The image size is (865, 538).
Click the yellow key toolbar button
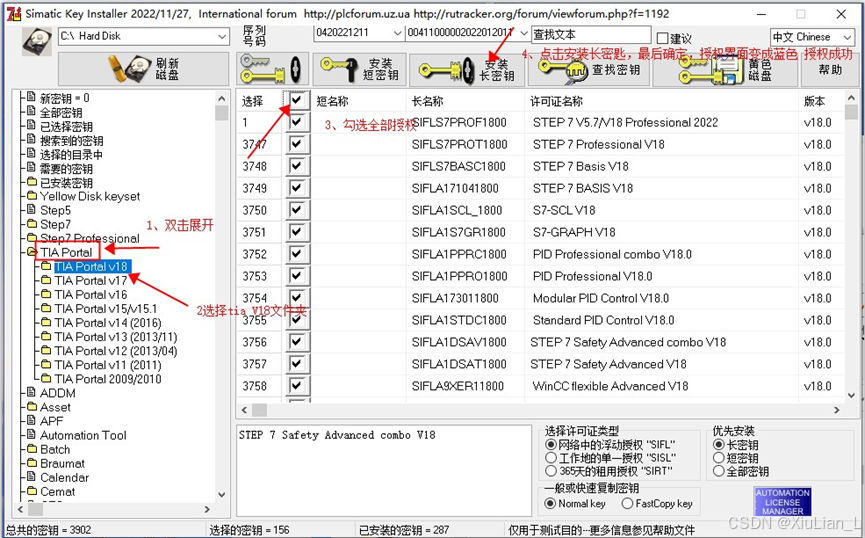[272, 70]
